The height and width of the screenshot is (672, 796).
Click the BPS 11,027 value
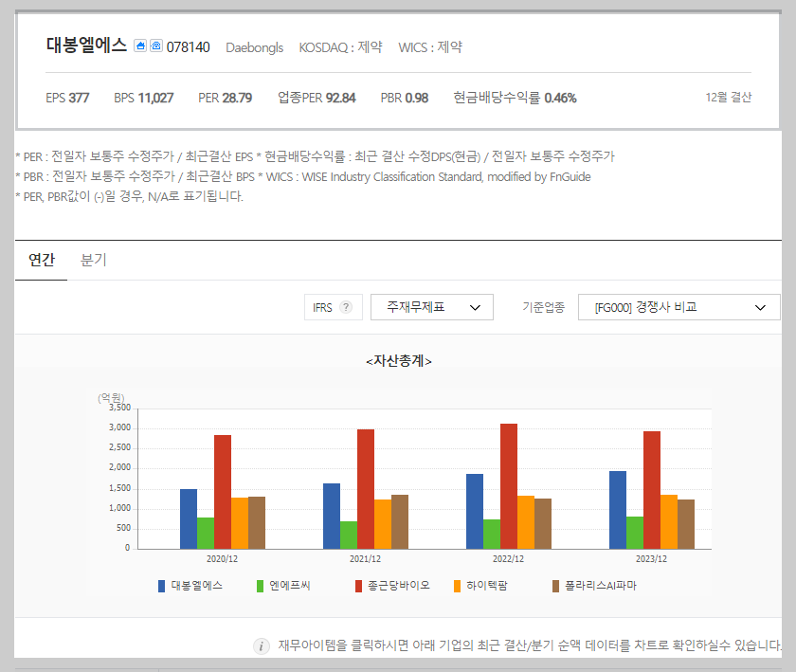[x=144, y=98]
